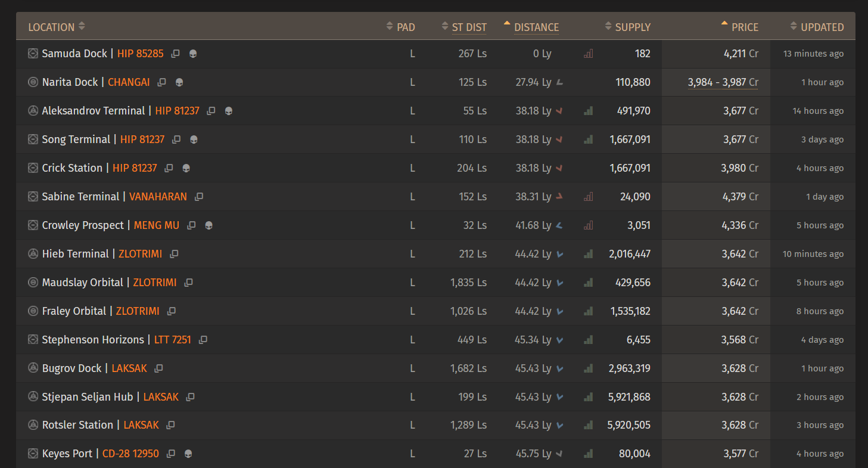The image size is (868, 468).
Task: Click supply level bars in Samuda Dock row
Action: click(x=589, y=54)
